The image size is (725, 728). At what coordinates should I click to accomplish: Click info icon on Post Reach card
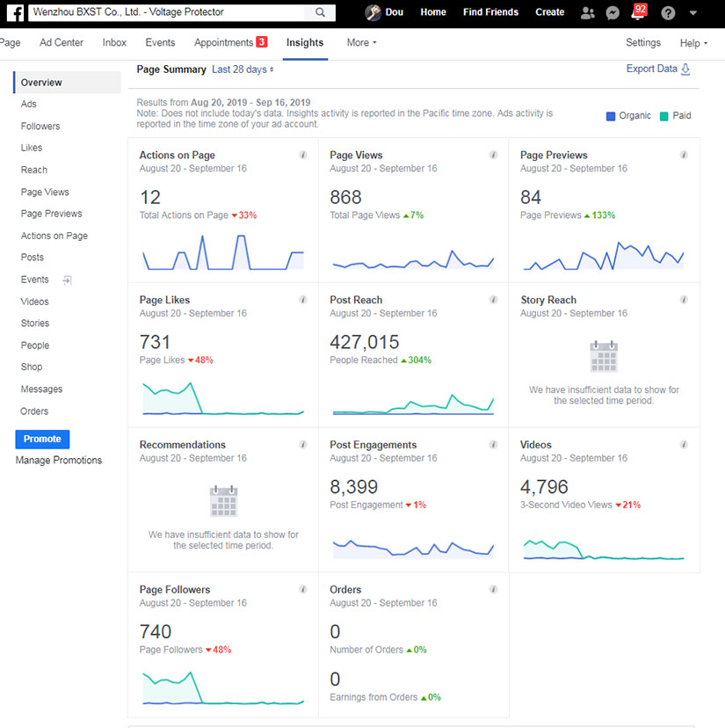pyautogui.click(x=493, y=300)
